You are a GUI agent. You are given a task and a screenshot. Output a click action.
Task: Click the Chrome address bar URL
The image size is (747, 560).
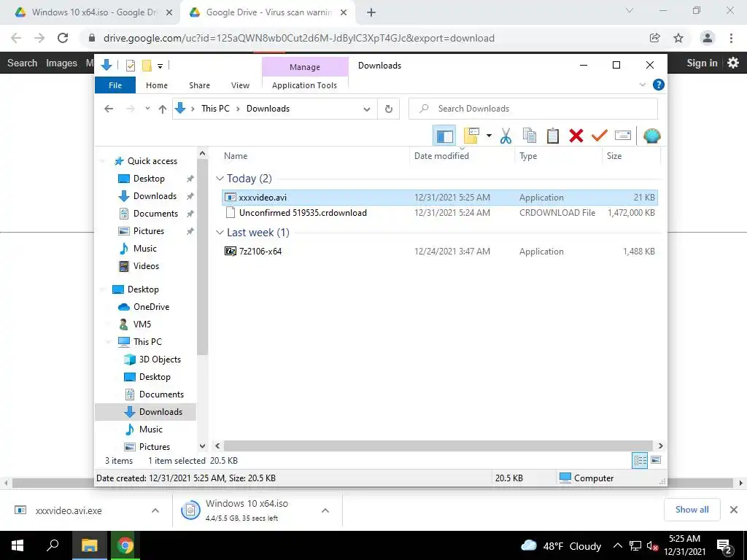[298, 38]
